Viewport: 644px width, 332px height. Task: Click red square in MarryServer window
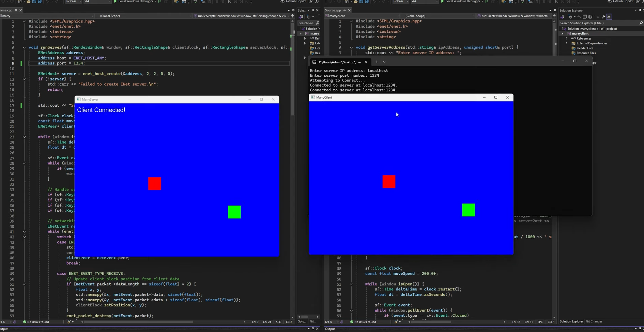155,184
